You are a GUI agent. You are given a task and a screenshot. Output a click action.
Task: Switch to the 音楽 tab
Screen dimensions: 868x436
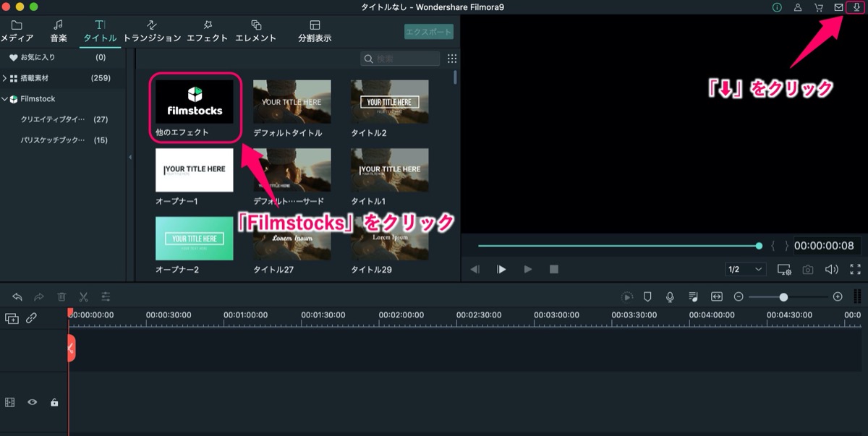[59, 31]
